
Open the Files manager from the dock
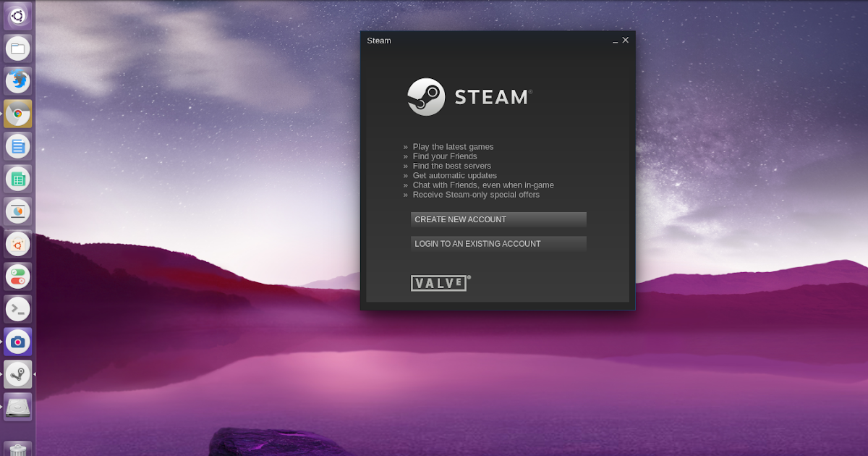point(17,48)
